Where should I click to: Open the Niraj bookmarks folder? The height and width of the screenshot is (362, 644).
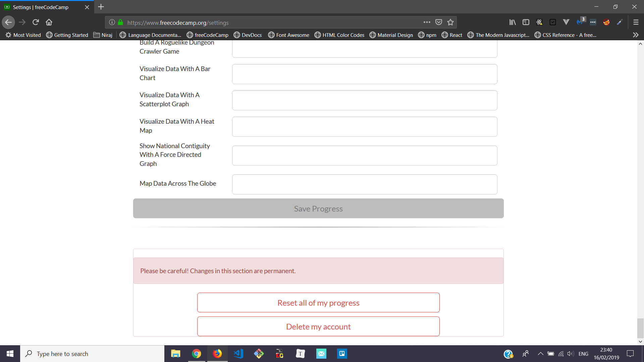103,35
